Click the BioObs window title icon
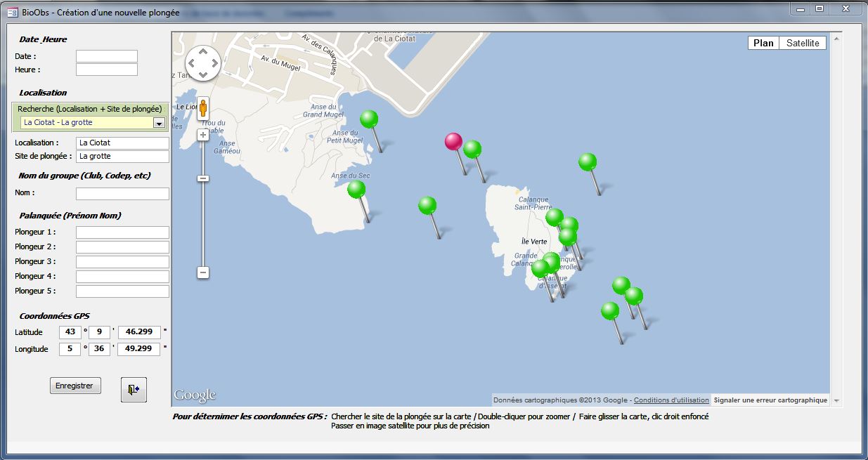The height and width of the screenshot is (460, 868). click(x=12, y=12)
